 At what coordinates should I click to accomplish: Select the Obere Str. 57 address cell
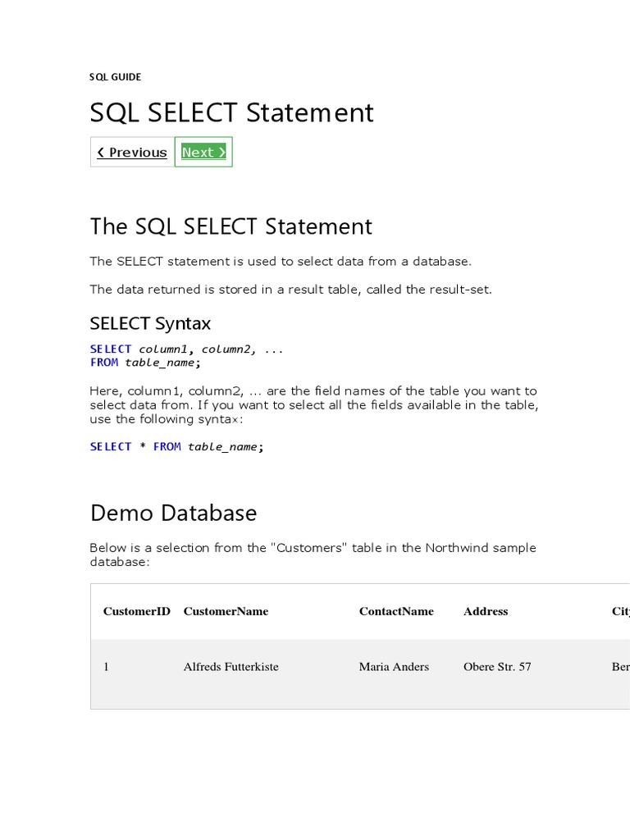pos(497,667)
